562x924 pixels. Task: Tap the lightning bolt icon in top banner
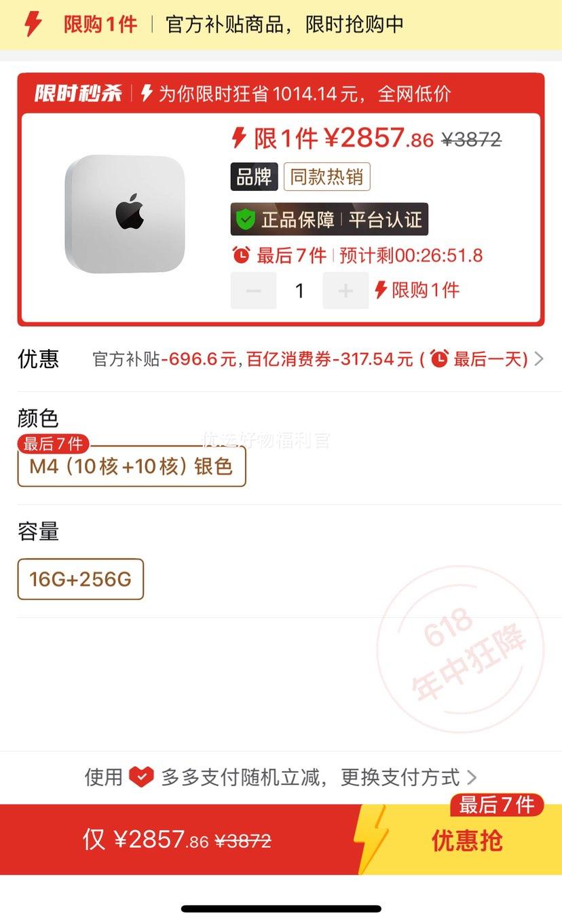tap(33, 24)
